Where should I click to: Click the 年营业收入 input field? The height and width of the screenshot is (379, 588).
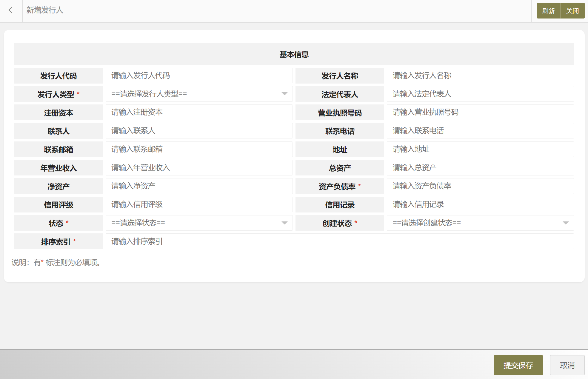pos(199,168)
